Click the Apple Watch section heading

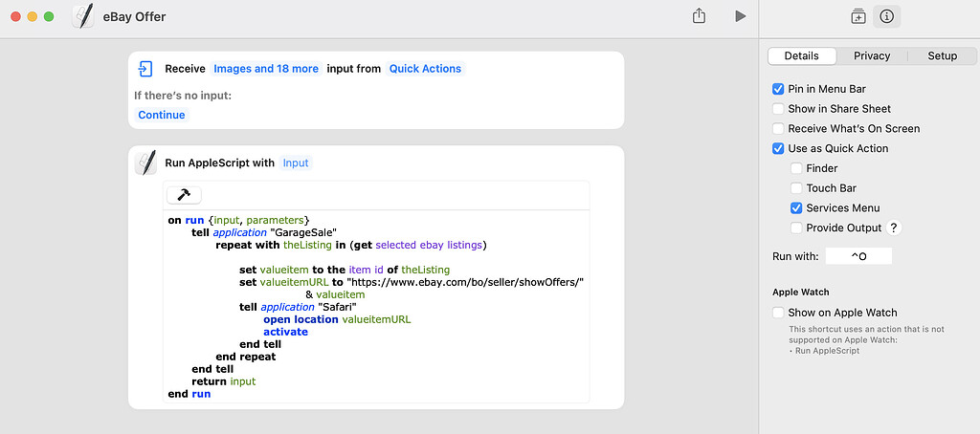point(801,293)
